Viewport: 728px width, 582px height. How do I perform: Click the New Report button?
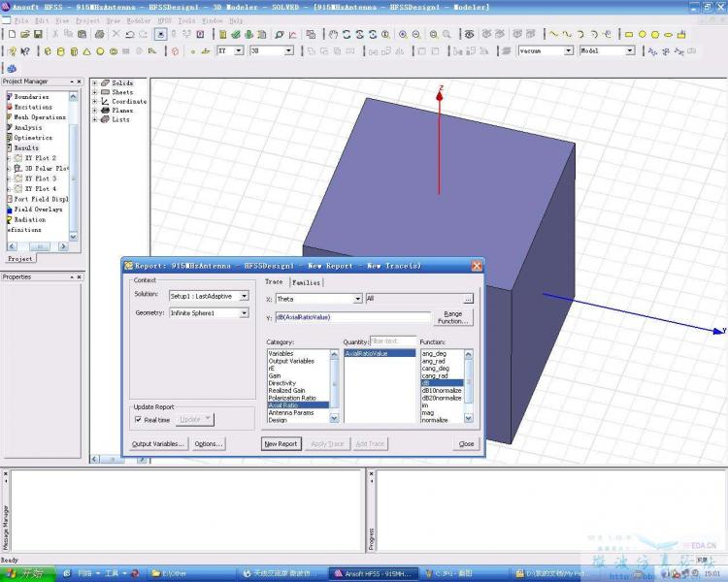coord(281,443)
